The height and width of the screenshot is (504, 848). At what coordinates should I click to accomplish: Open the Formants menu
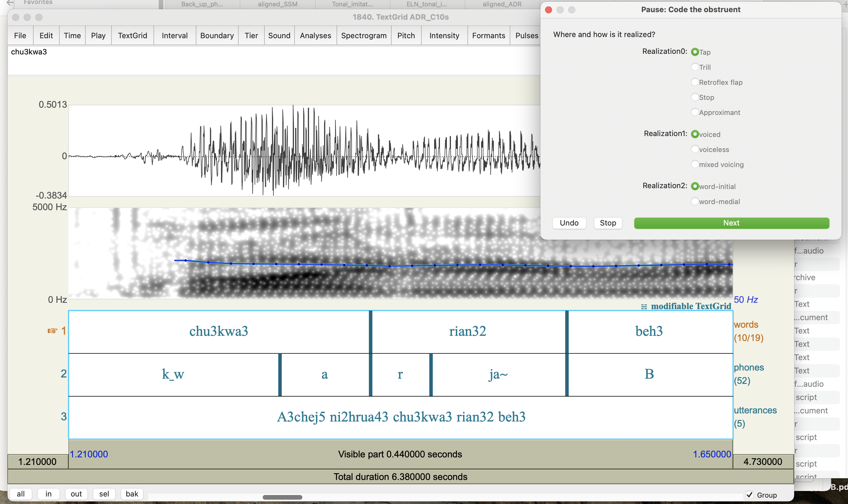(488, 36)
